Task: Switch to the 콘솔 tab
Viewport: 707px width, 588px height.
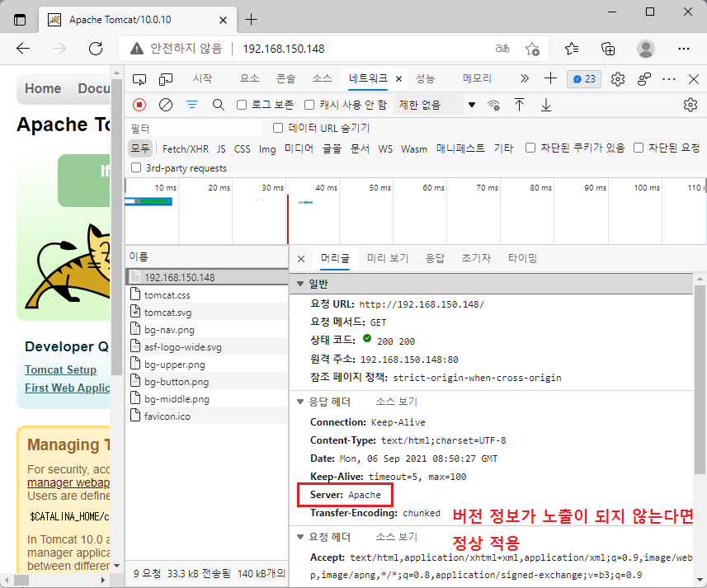Action: (x=285, y=78)
